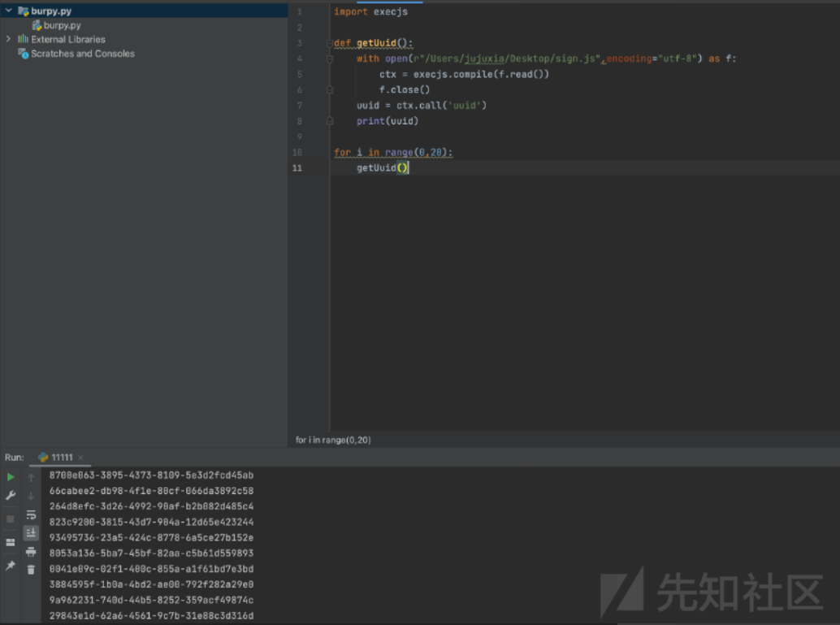Image resolution: width=840 pixels, height=625 pixels.
Task: Toggle soft-wrap for console output
Action: 31,515
